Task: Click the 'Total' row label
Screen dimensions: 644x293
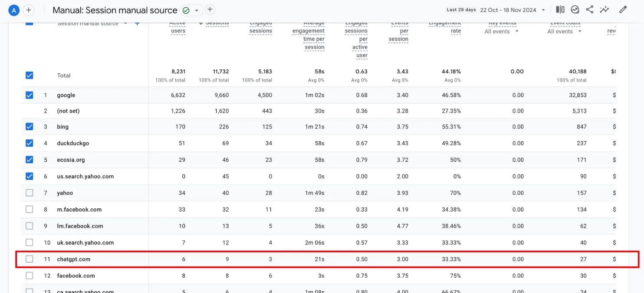Action: click(64, 75)
